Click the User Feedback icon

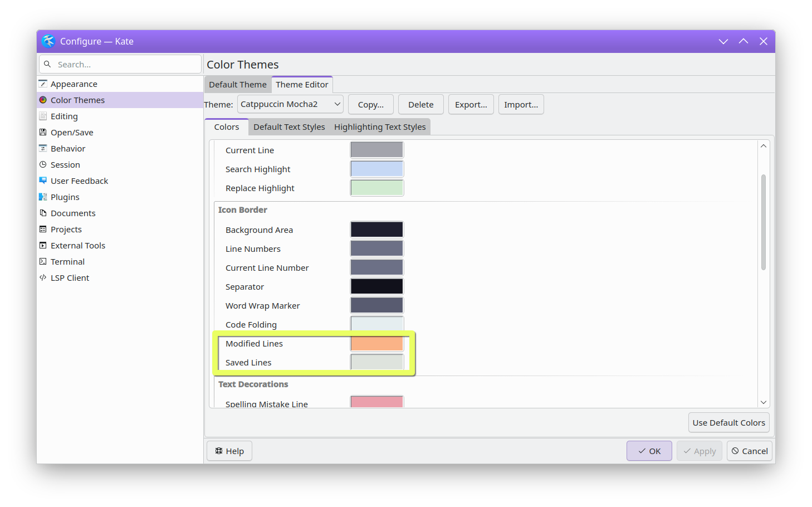[43, 181]
